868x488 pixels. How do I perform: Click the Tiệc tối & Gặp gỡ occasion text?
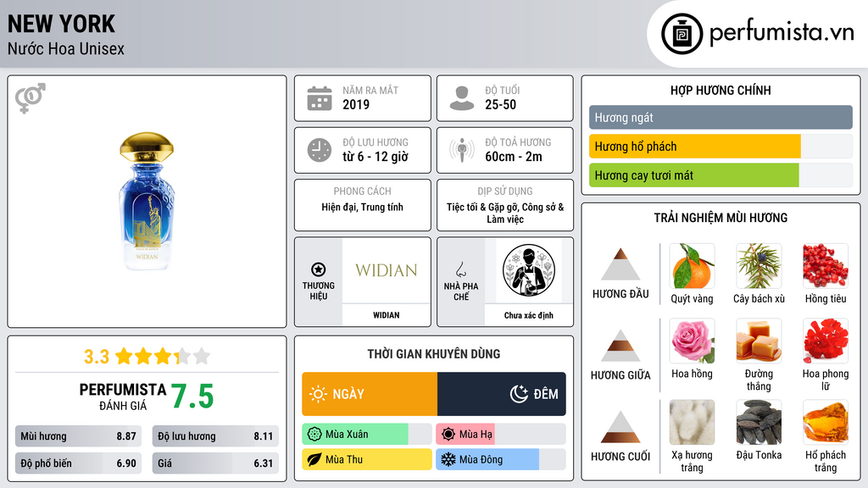505,213
